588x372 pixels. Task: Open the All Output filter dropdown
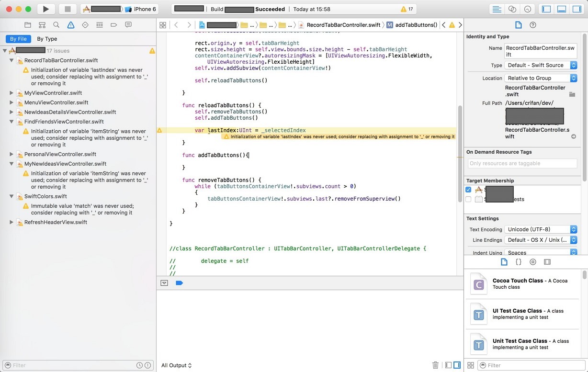coord(176,365)
